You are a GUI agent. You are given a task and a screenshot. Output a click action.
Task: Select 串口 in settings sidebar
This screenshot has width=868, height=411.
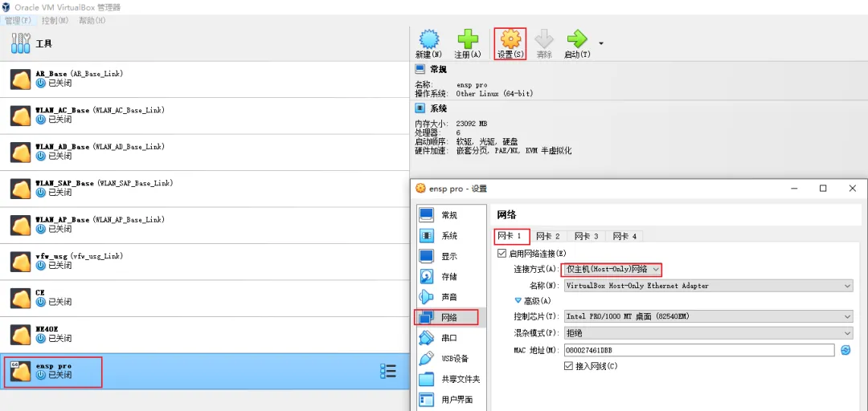tap(450, 337)
